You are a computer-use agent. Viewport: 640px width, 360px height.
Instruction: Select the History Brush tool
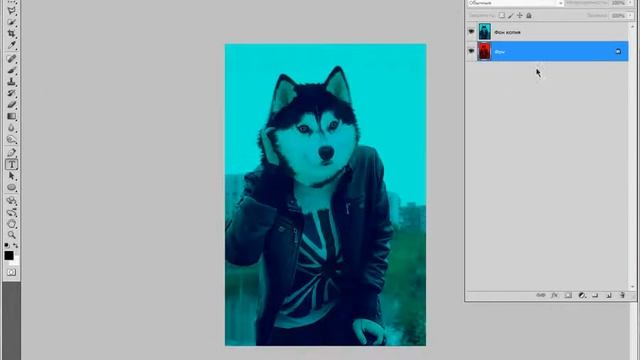coord(11,93)
